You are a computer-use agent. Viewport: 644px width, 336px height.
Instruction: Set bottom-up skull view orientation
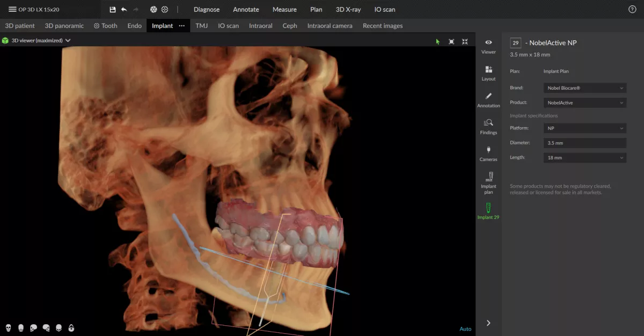58,327
